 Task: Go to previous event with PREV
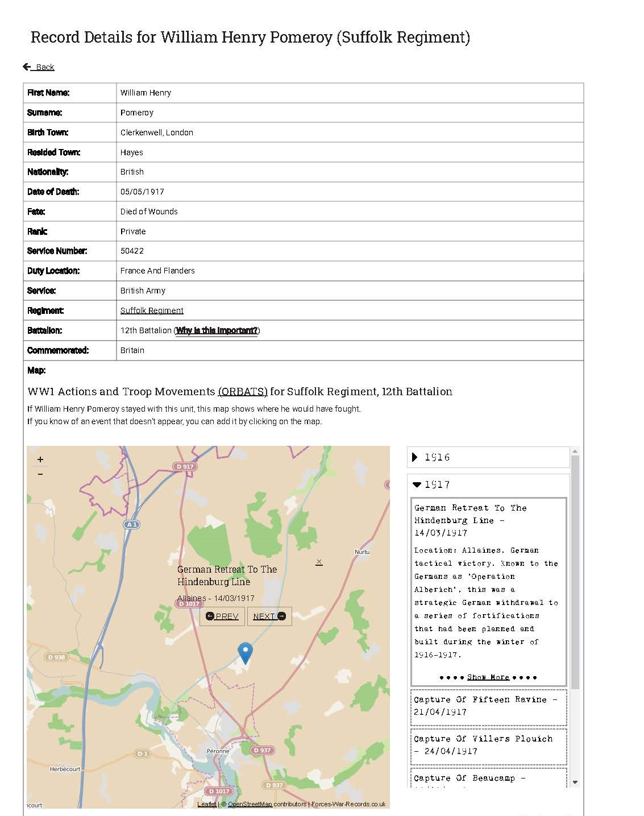tap(222, 616)
